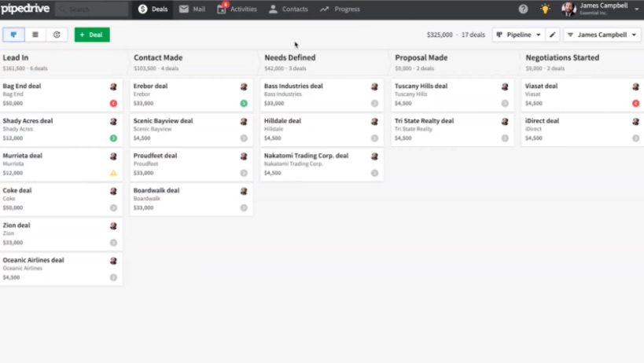Open the Deals tab
The height and width of the screenshot is (363, 644).
coord(153,9)
